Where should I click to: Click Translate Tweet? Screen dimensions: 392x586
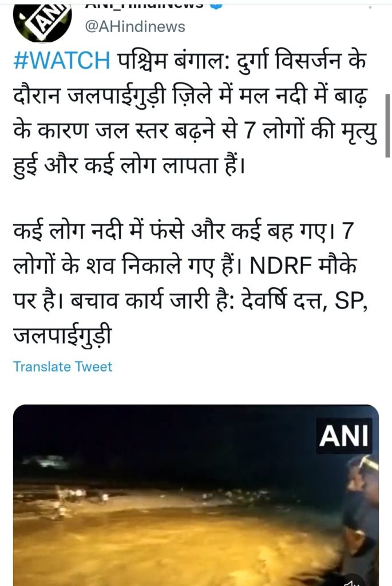(62, 367)
